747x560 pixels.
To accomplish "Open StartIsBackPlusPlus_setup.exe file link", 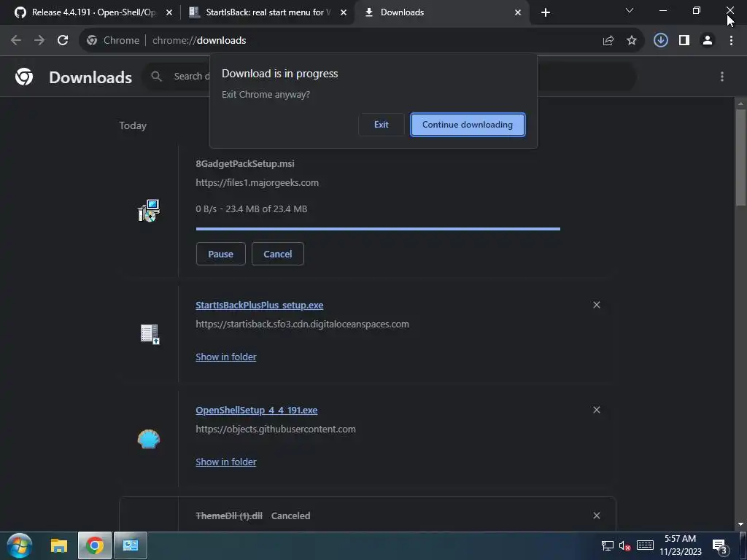I will 259,306.
